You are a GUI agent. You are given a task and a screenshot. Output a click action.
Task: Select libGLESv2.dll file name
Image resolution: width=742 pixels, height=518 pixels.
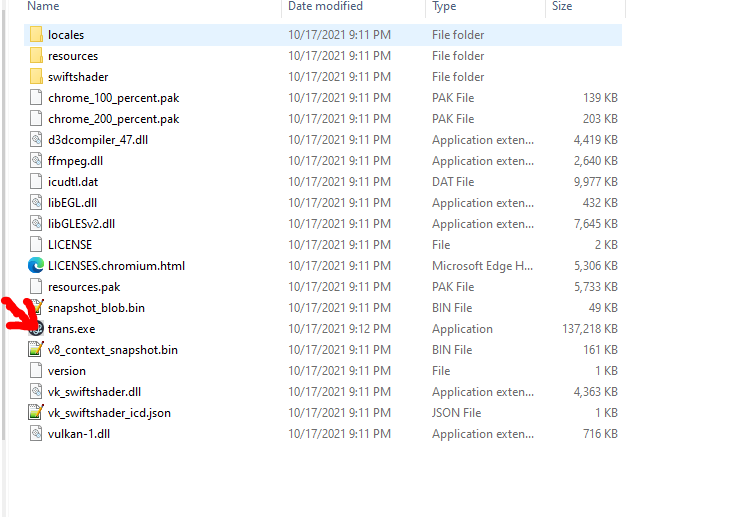pyautogui.click(x=81, y=224)
